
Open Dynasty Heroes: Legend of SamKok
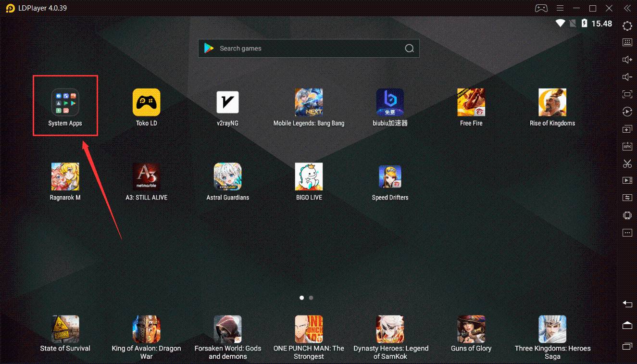coord(390,329)
